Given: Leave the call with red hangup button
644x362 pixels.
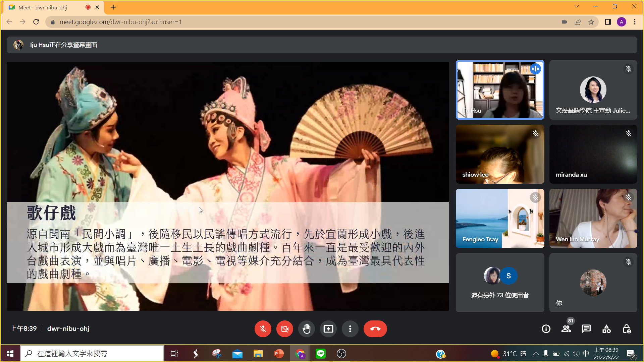Looking at the screenshot, I should 375,329.
